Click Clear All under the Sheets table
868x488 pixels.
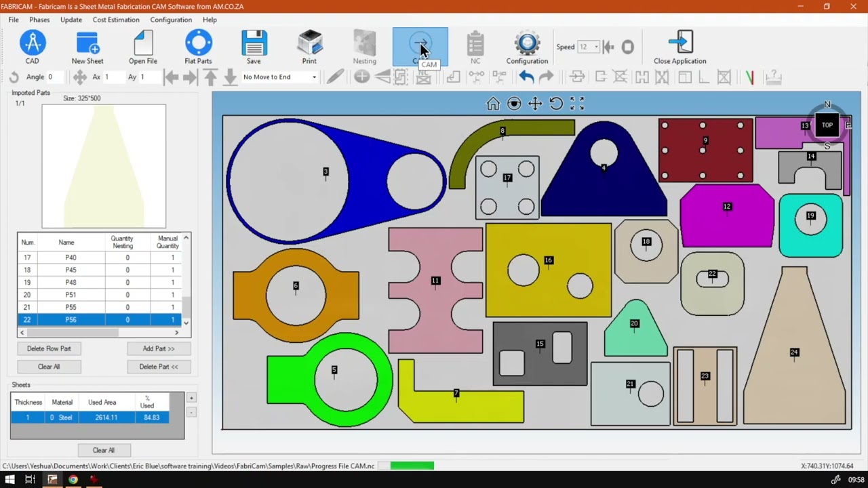point(104,450)
